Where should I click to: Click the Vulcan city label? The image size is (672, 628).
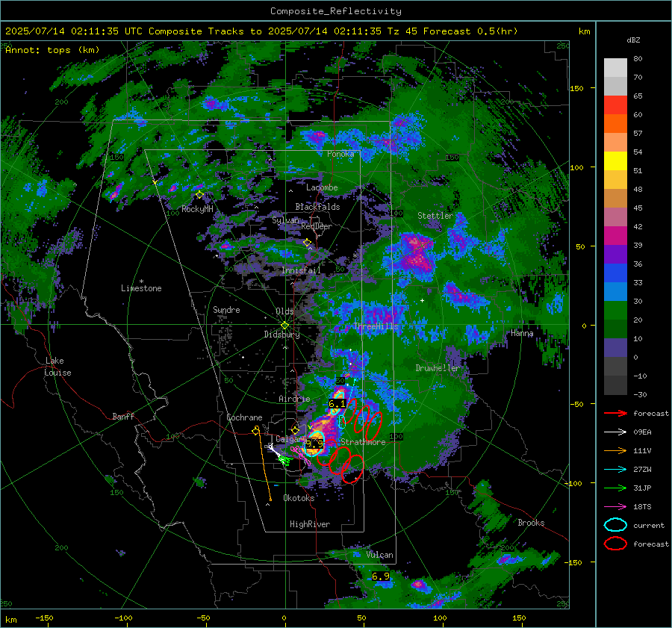coord(379,555)
